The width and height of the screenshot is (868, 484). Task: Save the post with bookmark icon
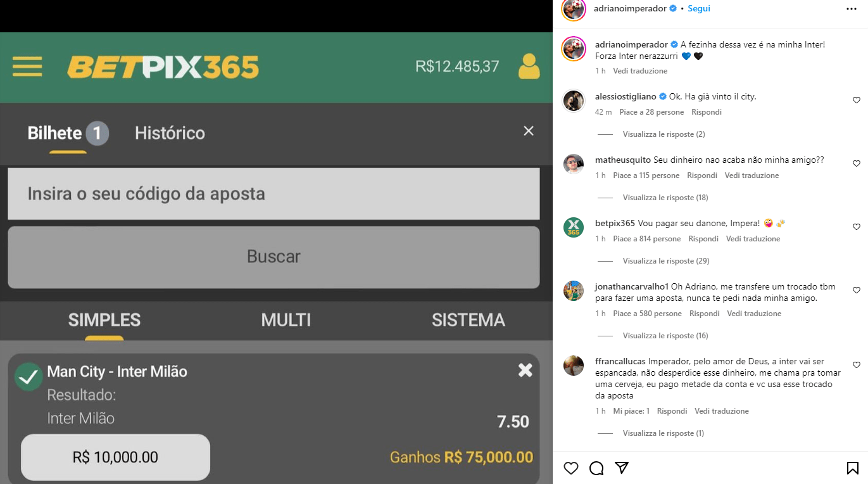(x=853, y=468)
